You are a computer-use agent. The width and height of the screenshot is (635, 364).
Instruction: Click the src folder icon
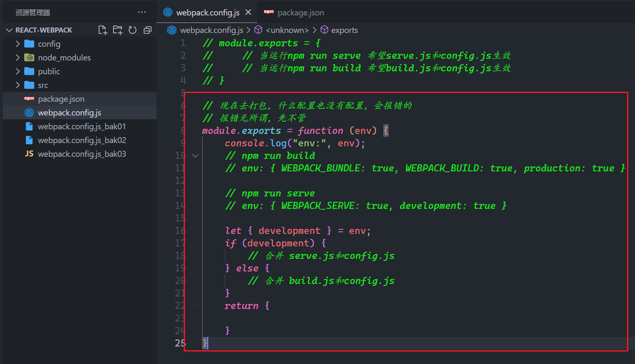coord(29,85)
